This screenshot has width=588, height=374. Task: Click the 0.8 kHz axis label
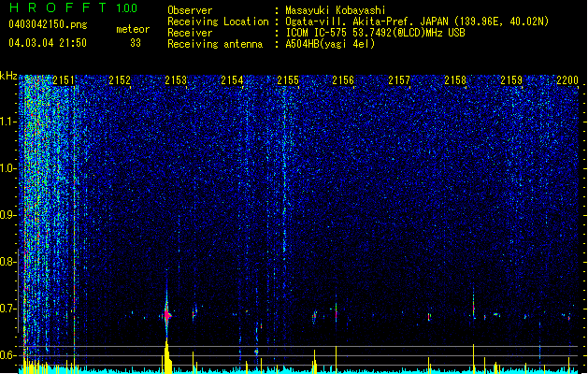click(8, 262)
